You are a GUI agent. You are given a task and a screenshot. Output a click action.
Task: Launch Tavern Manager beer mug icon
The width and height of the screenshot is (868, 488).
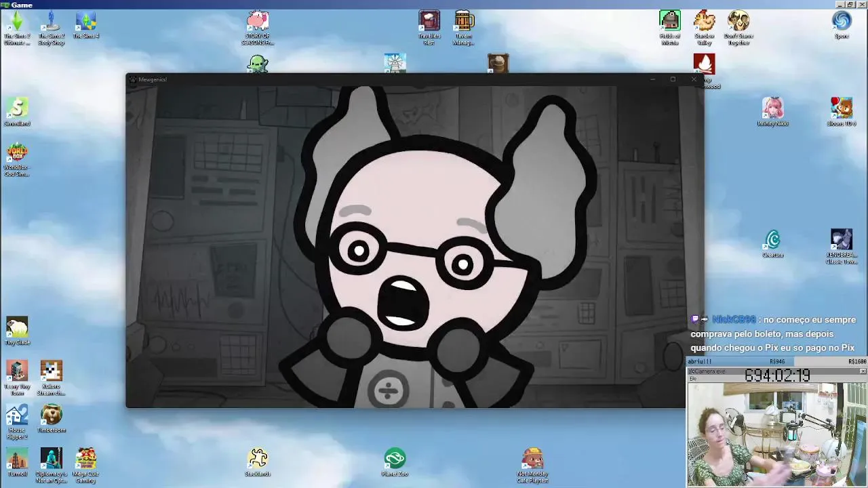(x=464, y=28)
